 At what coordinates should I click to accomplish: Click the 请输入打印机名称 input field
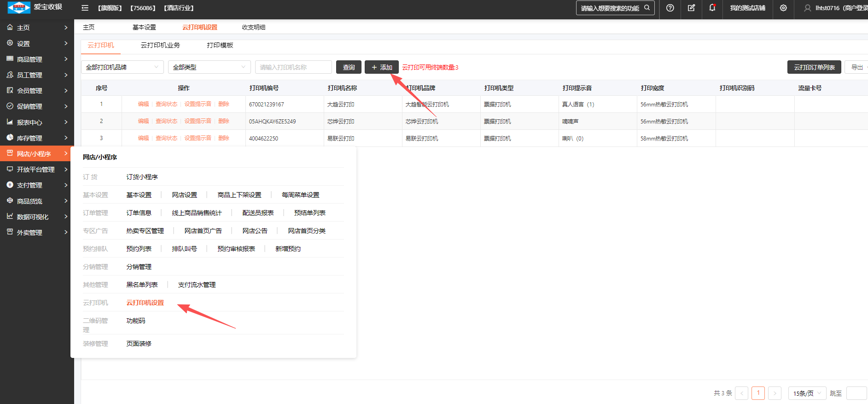point(293,67)
